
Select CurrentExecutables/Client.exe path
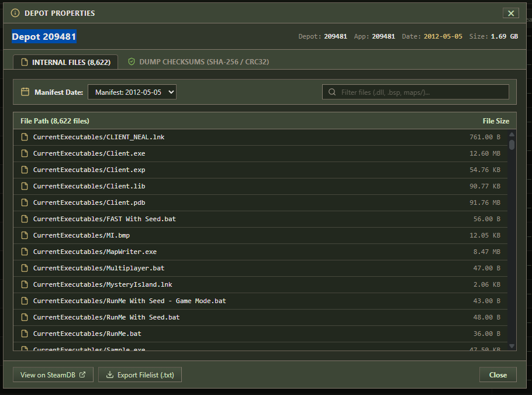point(89,153)
